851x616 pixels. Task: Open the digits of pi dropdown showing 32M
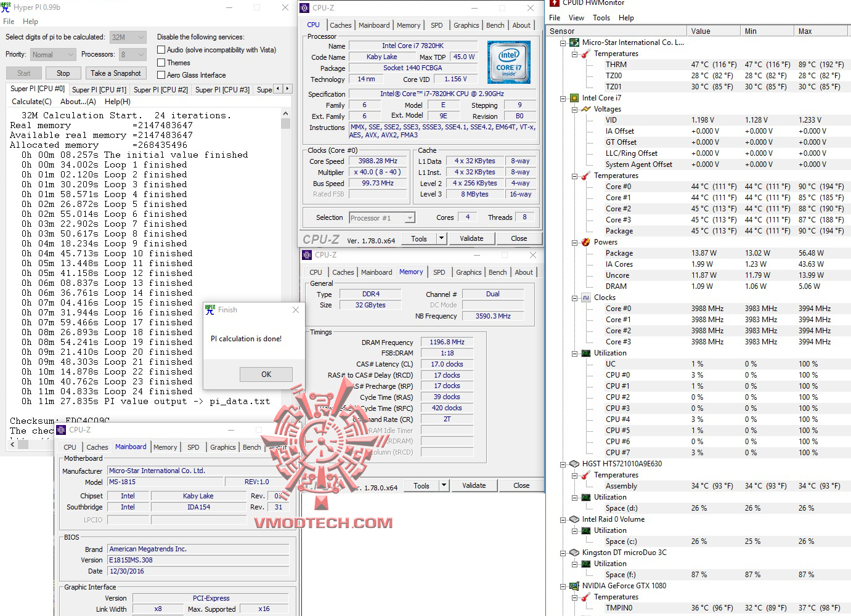(x=140, y=37)
